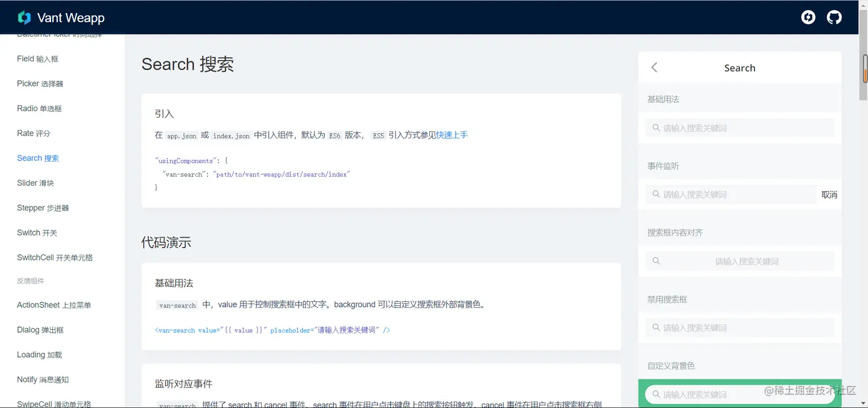
Task: Click the ES6 inline code tag
Action: 335,136
